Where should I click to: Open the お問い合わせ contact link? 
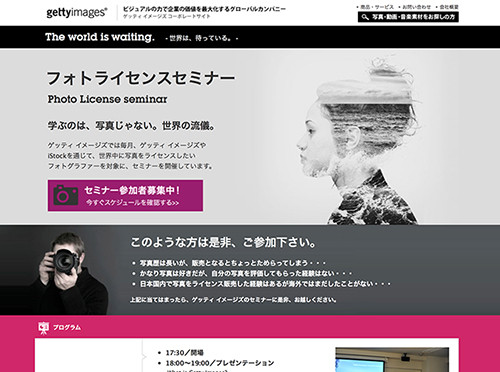click(415, 7)
